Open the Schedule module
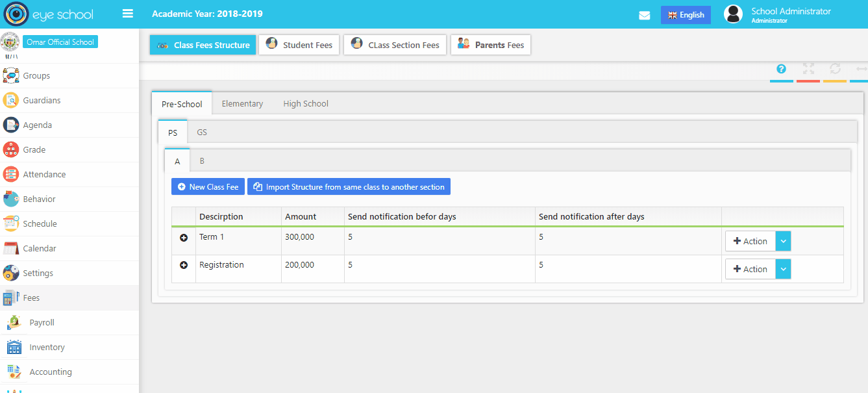 pyautogui.click(x=69, y=224)
